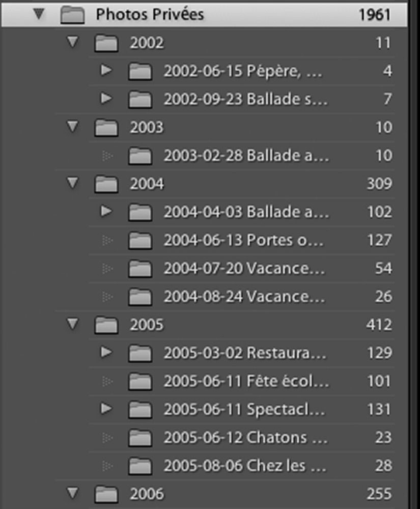Viewport: 420px width, 509px height.
Task: Expand the 2005-03-02 Restaura folder arrow
Action: 106,352
